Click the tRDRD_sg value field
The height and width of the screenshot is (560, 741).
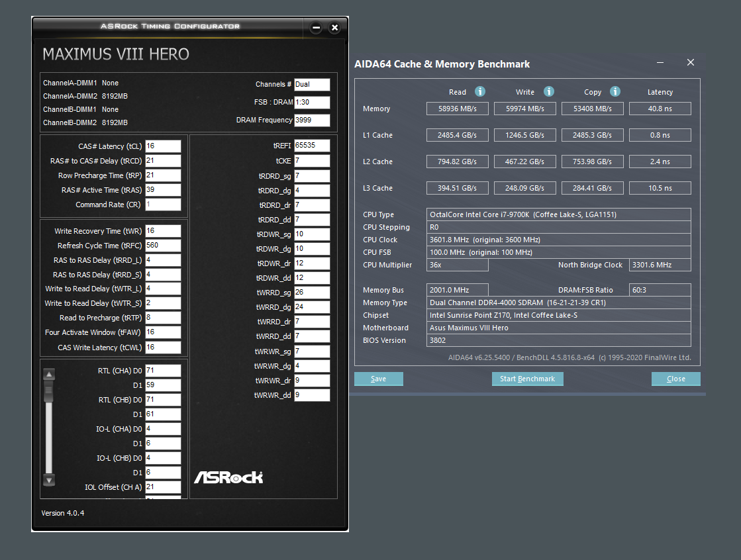pyautogui.click(x=312, y=176)
